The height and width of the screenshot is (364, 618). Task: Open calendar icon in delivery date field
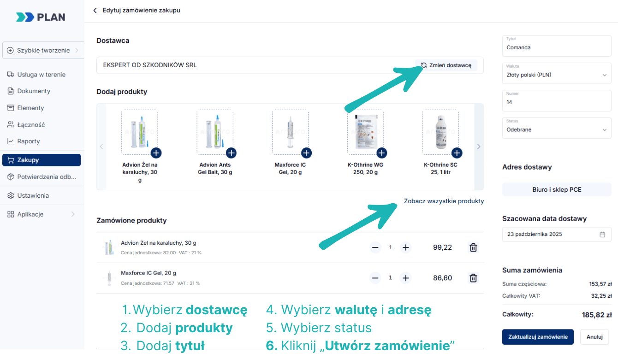[602, 234]
